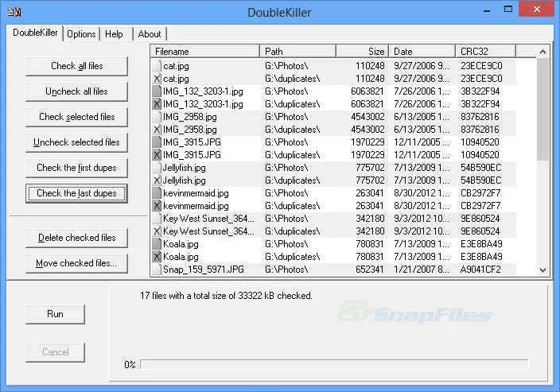Check Key West Sunset file in Photos
The image size is (560, 392).
(x=157, y=219)
